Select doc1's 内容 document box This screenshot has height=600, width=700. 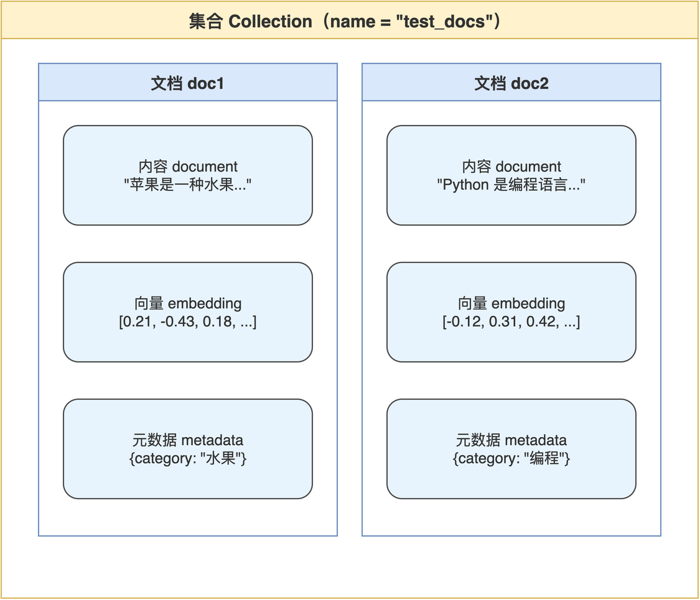coord(187,175)
